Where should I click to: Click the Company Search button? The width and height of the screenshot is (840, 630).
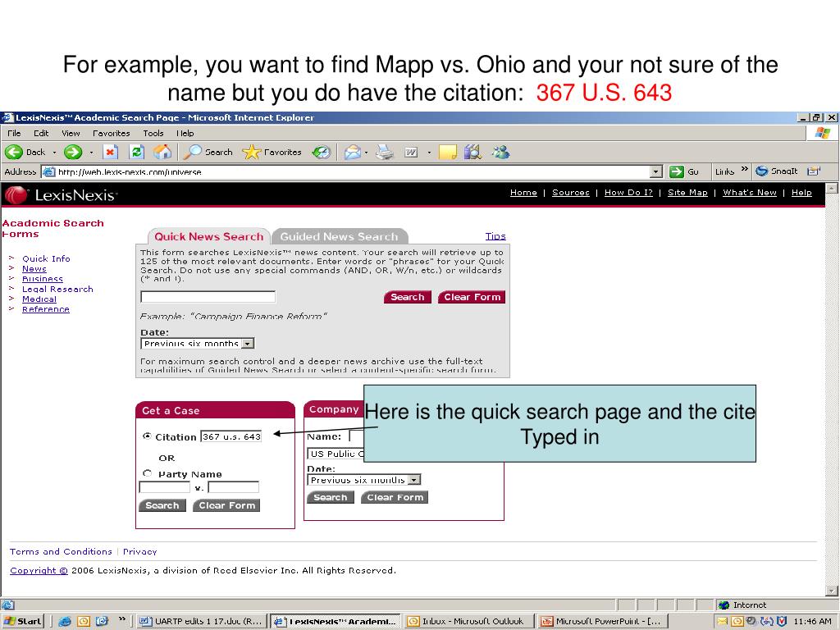(x=331, y=498)
